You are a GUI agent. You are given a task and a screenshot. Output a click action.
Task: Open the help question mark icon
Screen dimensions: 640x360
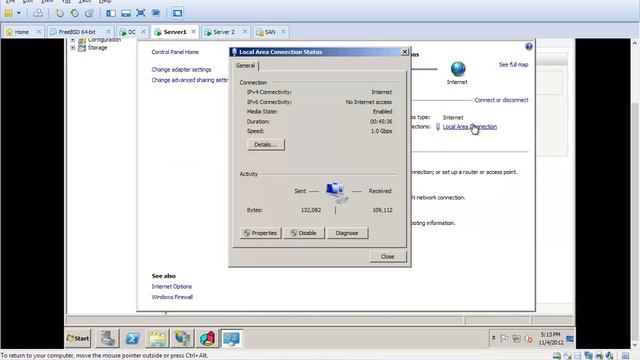coord(529,47)
